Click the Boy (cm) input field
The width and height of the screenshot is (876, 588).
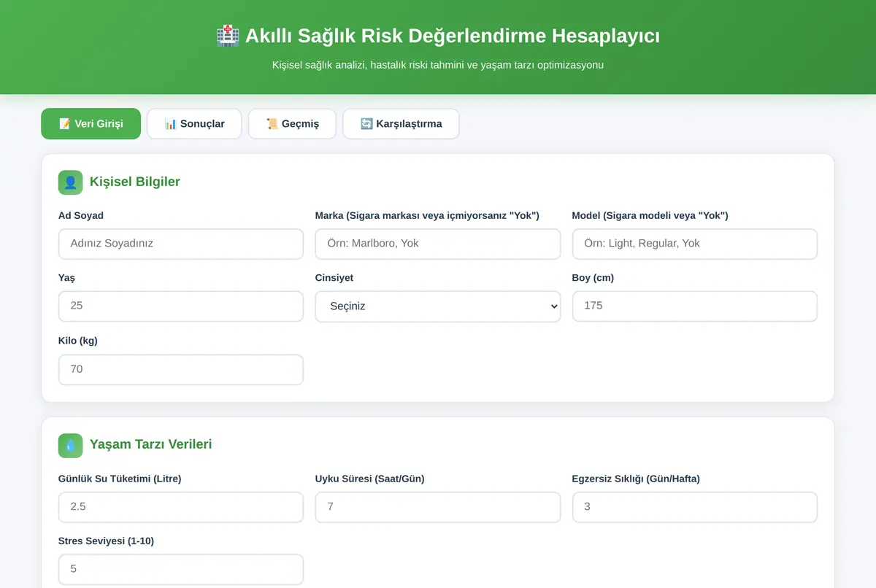(x=695, y=306)
